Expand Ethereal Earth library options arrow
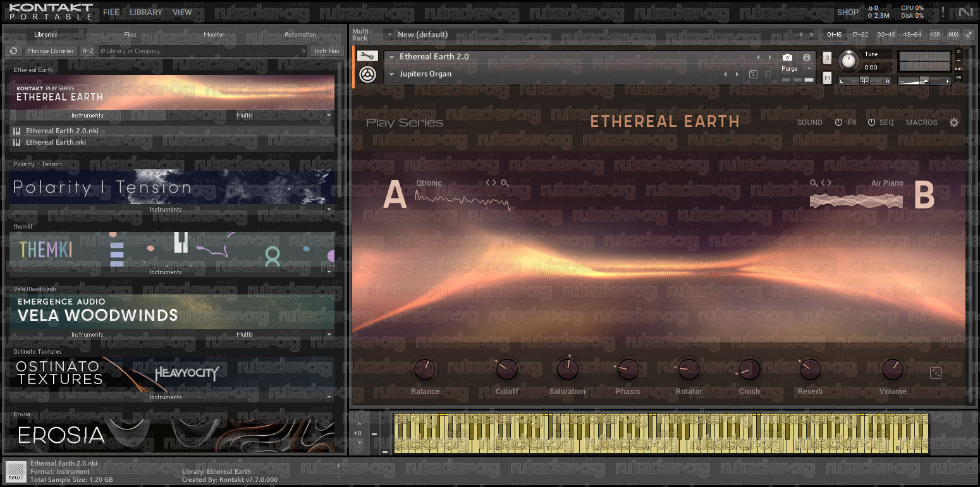 pyautogui.click(x=329, y=116)
